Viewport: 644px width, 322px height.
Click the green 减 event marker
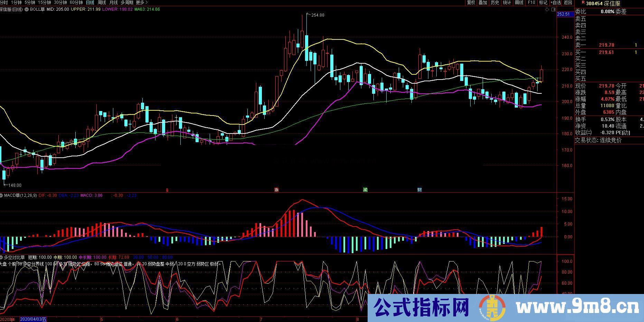tap(365, 190)
